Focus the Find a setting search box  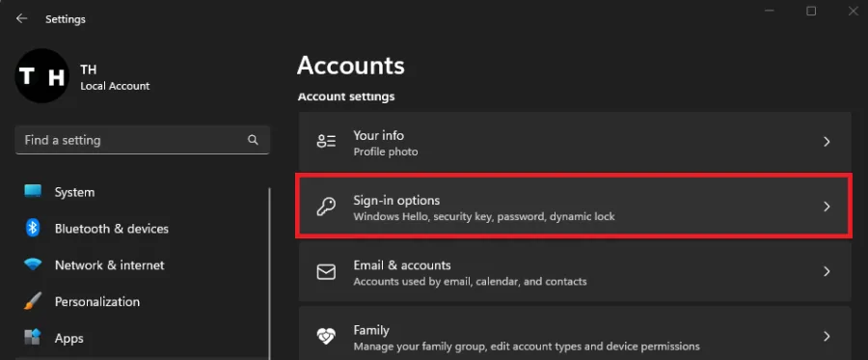click(x=143, y=140)
